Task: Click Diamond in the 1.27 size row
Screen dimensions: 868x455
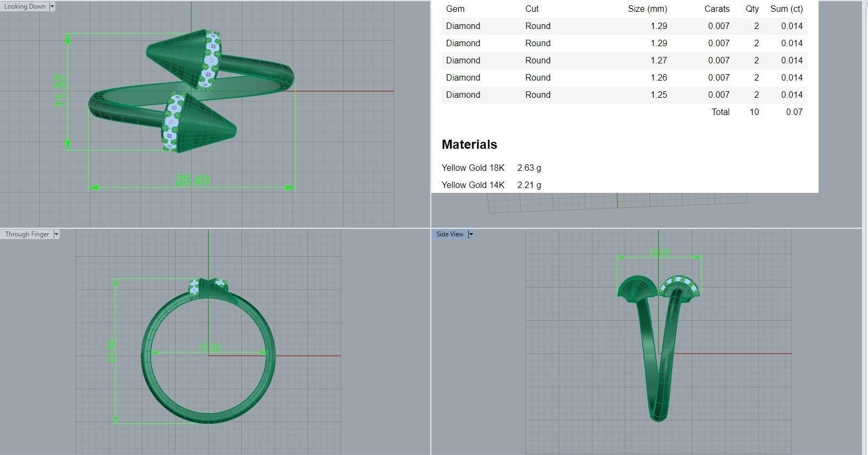Action: [463, 60]
